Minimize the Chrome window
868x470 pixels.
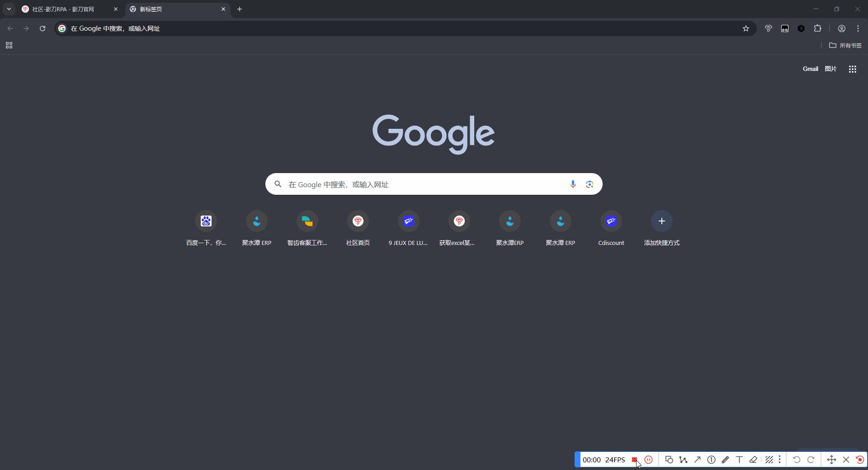(x=816, y=9)
